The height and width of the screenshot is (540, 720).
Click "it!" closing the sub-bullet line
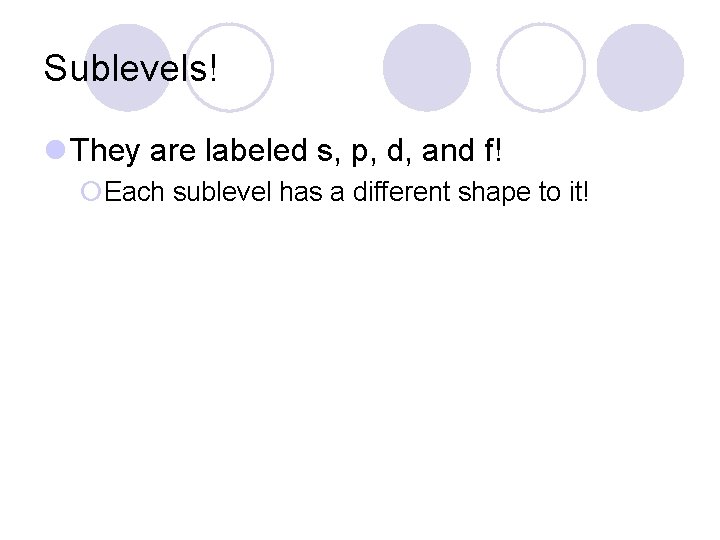[x=579, y=191]
